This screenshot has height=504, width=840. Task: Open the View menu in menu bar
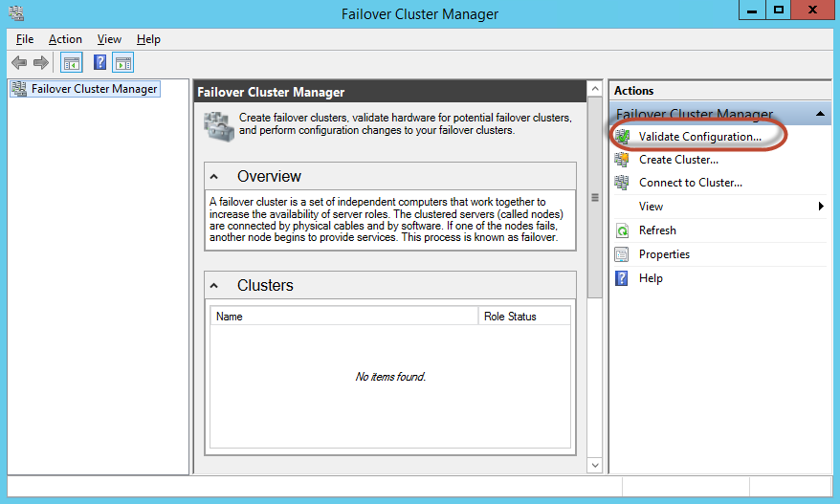coord(109,39)
